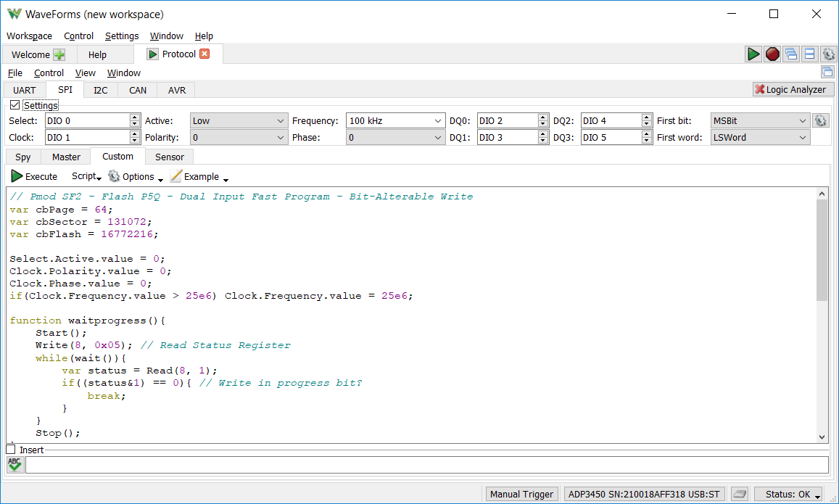Viewport: 839px width, 504px height.
Task: Open the Help menu
Action: pyautogui.click(x=204, y=36)
